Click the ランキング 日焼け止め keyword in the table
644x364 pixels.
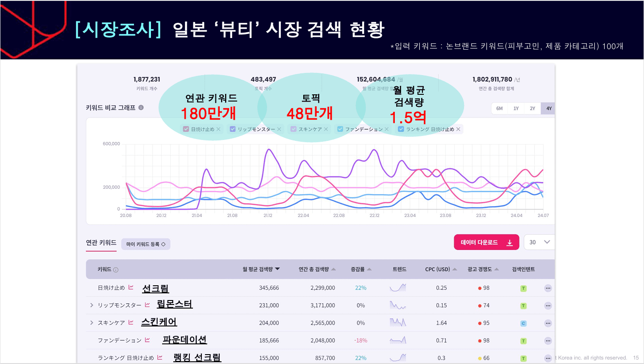[x=125, y=358]
